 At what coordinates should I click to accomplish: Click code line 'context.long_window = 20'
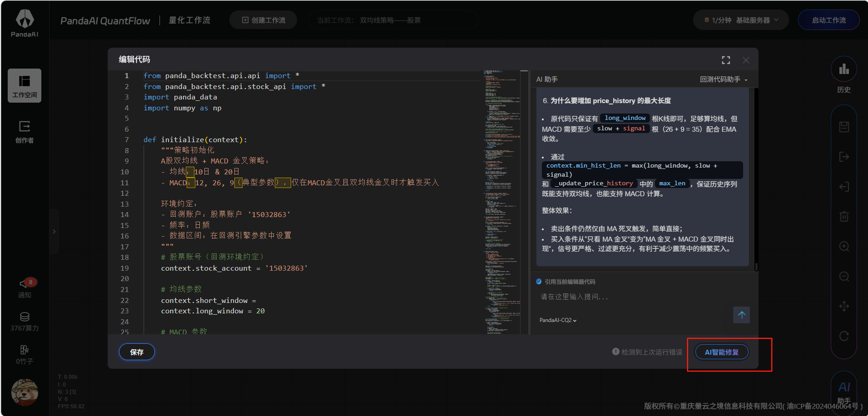[x=213, y=311]
